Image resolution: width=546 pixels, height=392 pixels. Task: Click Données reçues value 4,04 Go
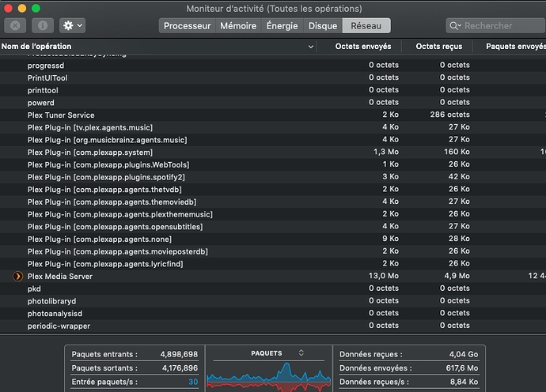tap(464, 354)
